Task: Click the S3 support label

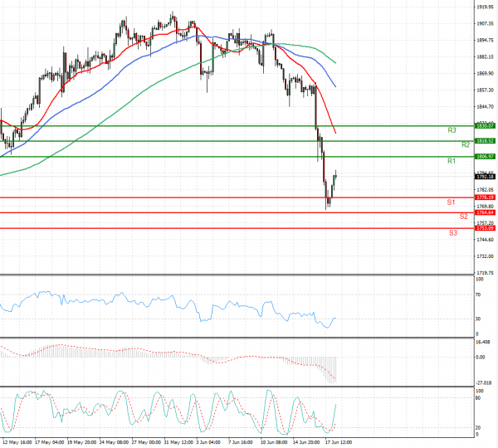Action: (x=452, y=233)
